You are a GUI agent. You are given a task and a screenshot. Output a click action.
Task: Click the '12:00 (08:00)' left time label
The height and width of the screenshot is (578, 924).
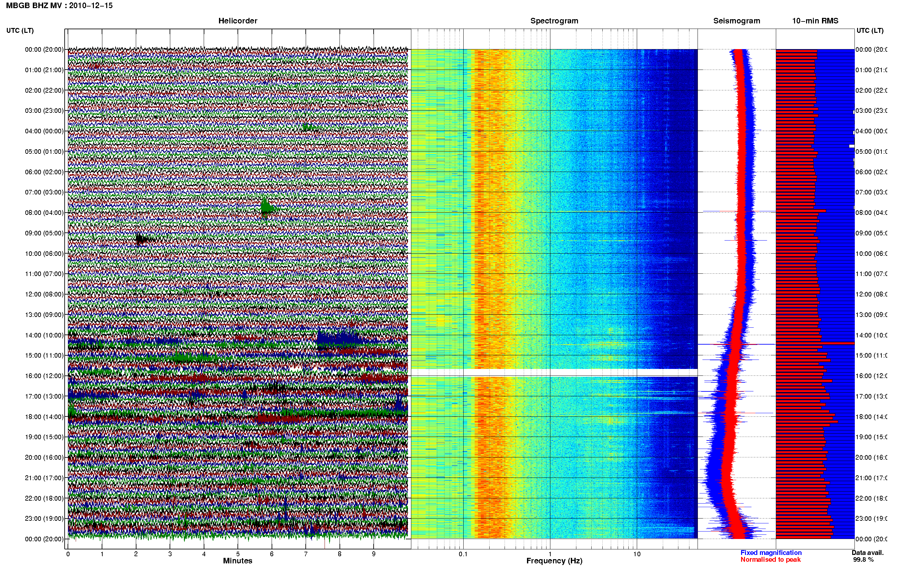point(44,294)
